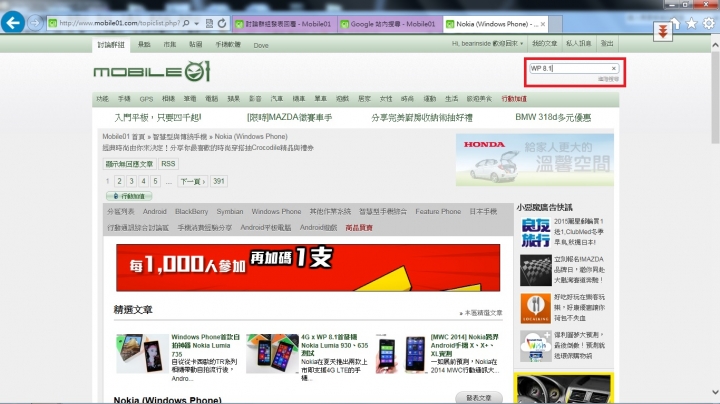Clear the search box with the x icon
The width and height of the screenshot is (720, 404).
[x=613, y=68]
